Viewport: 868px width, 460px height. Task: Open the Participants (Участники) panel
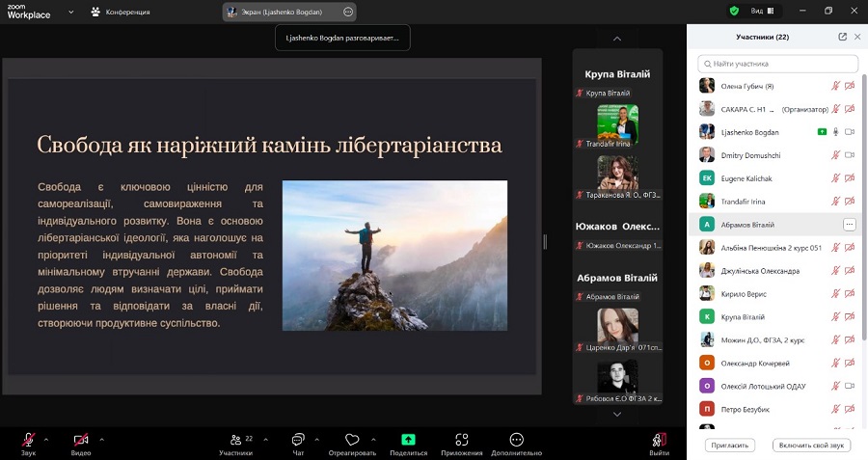236,440
